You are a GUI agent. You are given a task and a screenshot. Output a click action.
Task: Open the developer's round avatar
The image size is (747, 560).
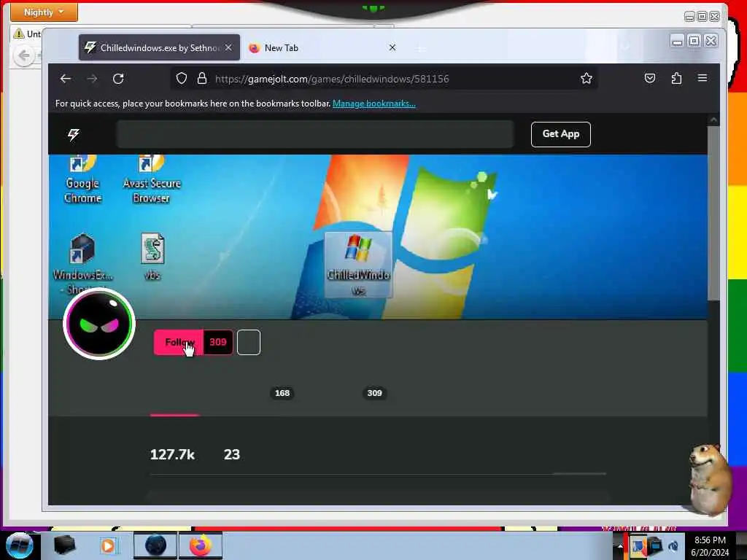point(99,324)
